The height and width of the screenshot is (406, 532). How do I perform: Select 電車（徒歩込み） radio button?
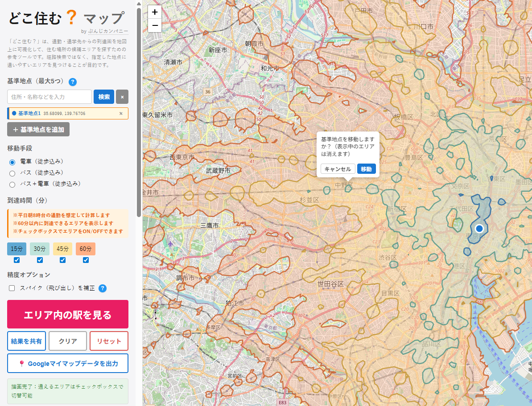click(12, 162)
